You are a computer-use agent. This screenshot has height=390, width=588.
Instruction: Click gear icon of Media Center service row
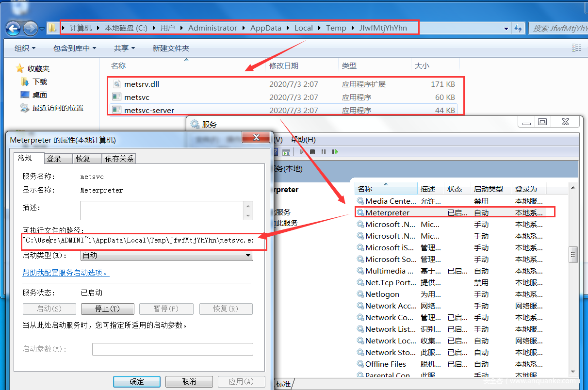360,201
